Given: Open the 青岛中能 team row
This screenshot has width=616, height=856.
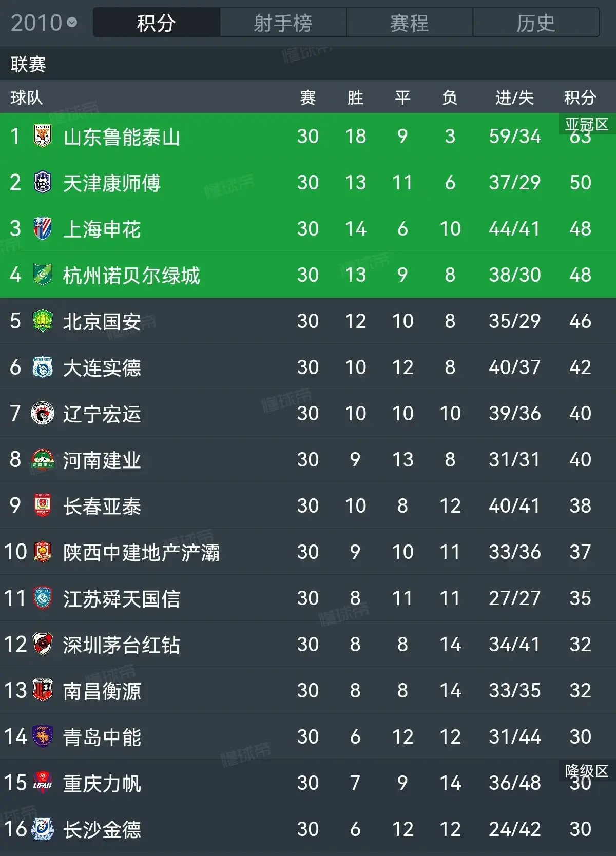Looking at the screenshot, I should (x=308, y=736).
